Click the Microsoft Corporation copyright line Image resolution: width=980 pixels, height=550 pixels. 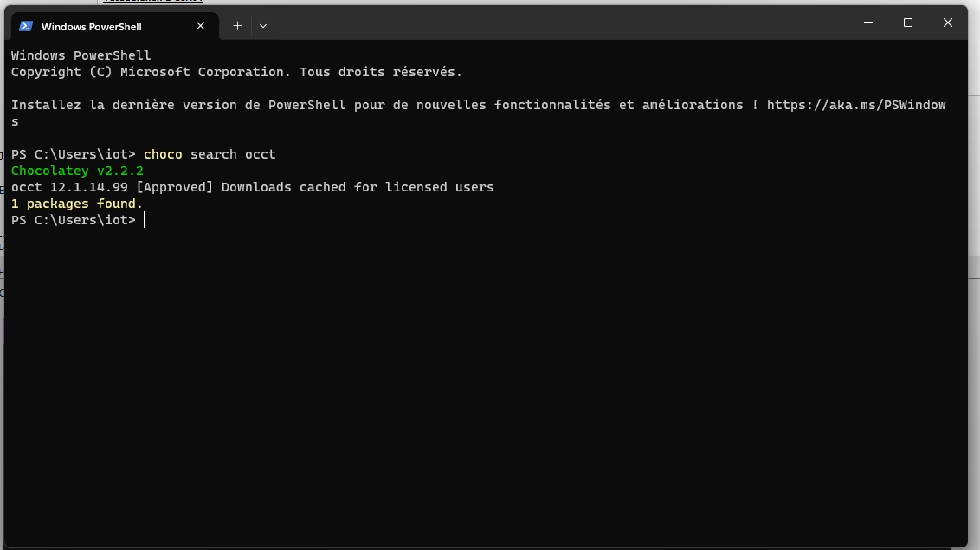(x=236, y=72)
